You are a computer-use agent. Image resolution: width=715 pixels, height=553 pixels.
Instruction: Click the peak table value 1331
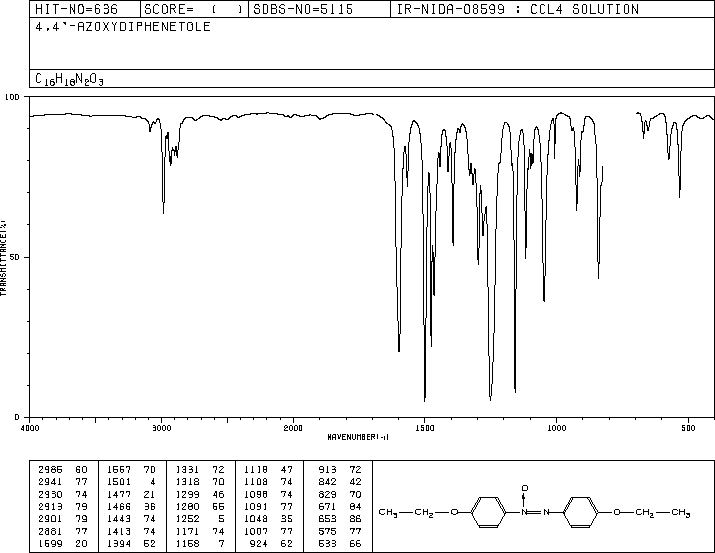187,470
